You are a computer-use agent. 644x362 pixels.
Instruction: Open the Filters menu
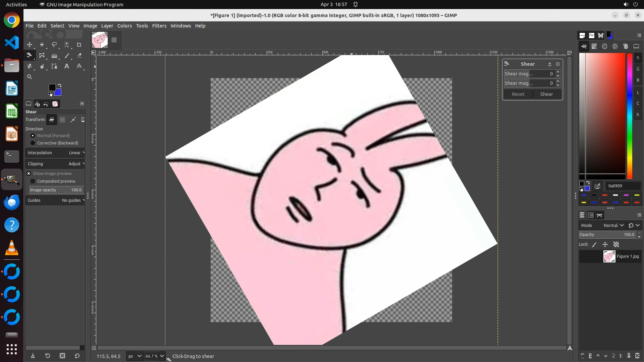click(x=159, y=26)
